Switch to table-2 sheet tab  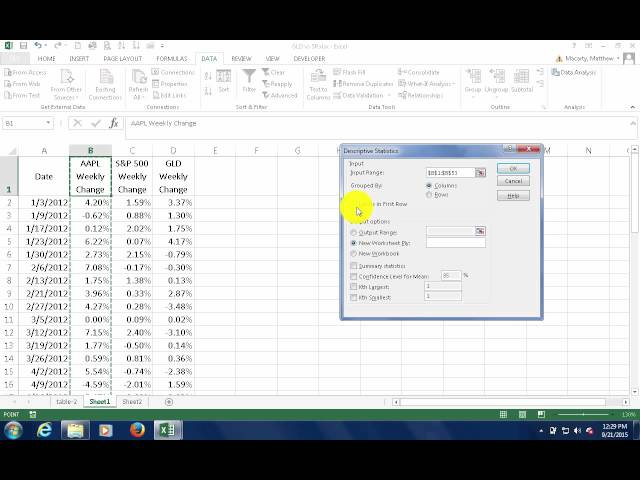point(67,402)
